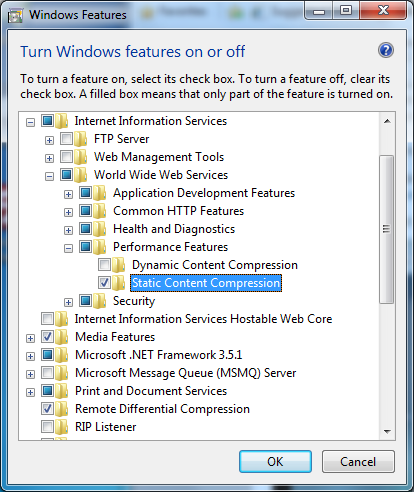Expand Common HTTP Features
Viewport: 414px width, 492px height.
68,212
